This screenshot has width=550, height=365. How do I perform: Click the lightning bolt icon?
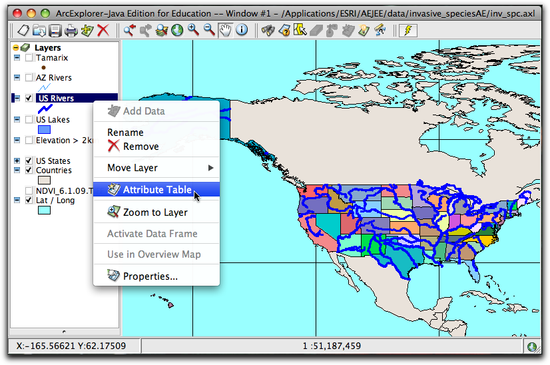pyautogui.click(x=408, y=30)
